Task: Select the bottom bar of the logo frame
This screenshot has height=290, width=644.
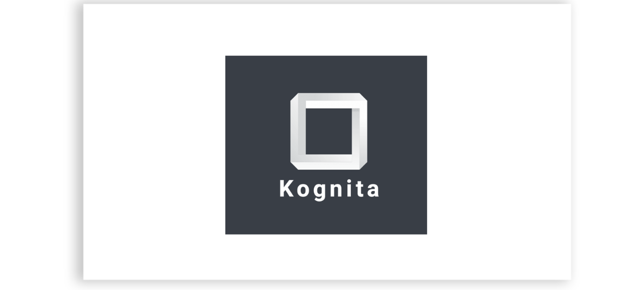Action: click(328, 162)
